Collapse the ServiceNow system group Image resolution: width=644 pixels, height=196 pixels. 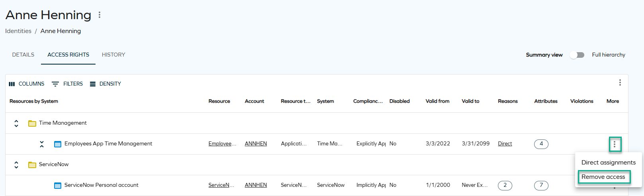point(16,165)
